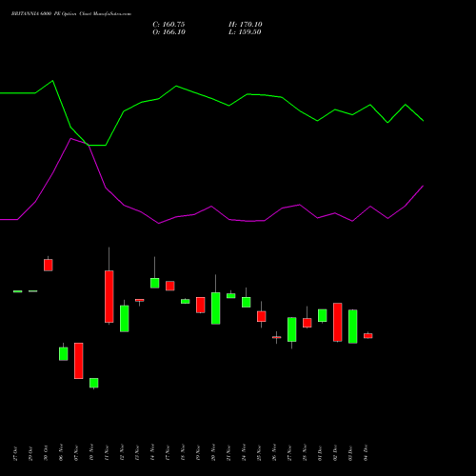This screenshot has height=476, width=476.
Task: Click the 10 Nov date label
Action: click(91, 452)
